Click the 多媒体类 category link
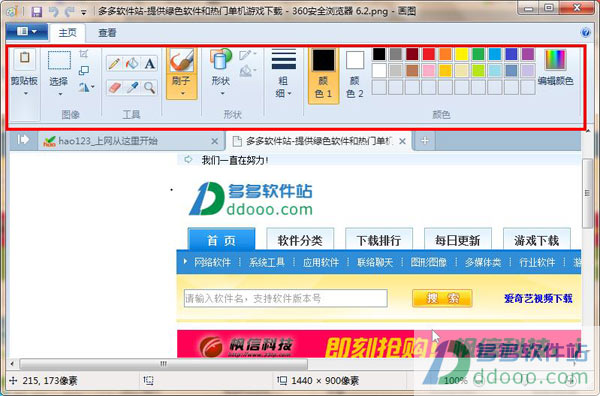Viewport: 600px width, 396px height. pos(483,262)
